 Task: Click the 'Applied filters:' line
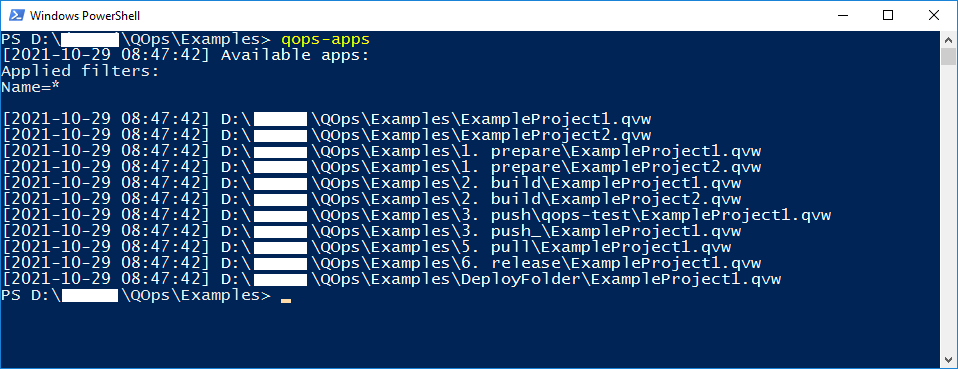[80, 71]
